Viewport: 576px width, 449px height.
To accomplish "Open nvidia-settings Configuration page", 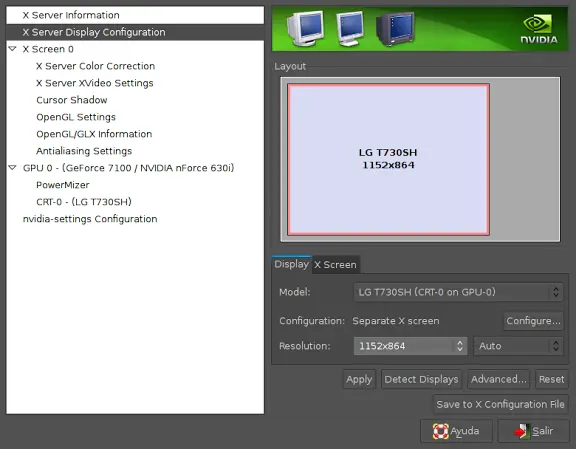I will [90, 219].
